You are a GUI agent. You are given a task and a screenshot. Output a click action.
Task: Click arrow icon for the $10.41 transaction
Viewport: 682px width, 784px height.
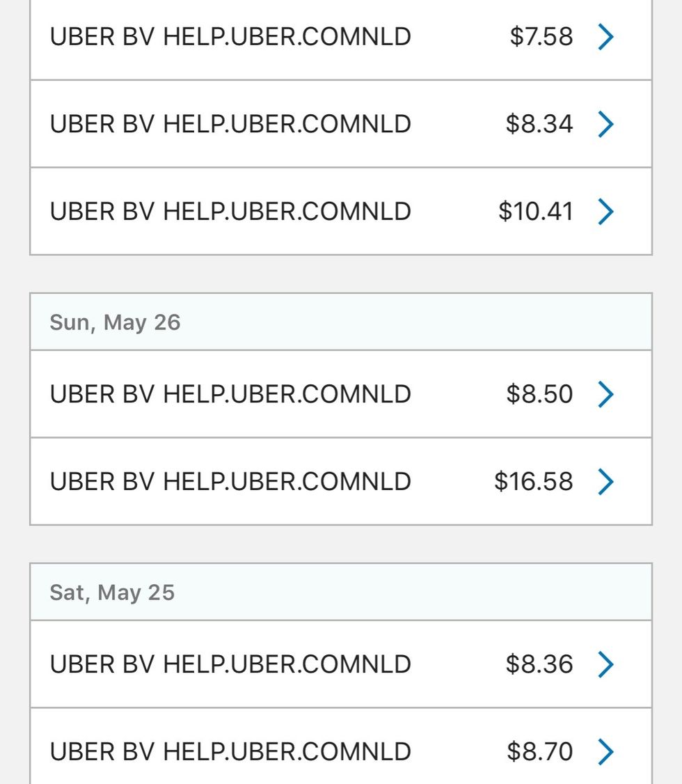tap(605, 211)
